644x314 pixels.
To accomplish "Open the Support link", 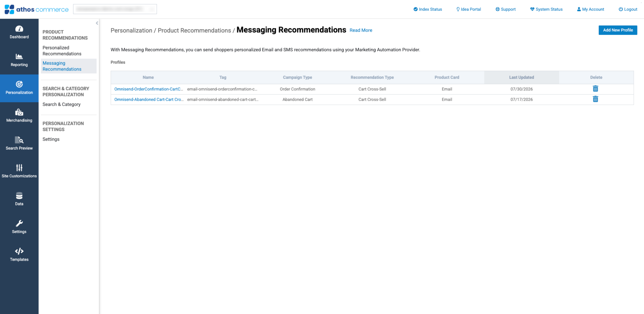I will click(x=505, y=9).
